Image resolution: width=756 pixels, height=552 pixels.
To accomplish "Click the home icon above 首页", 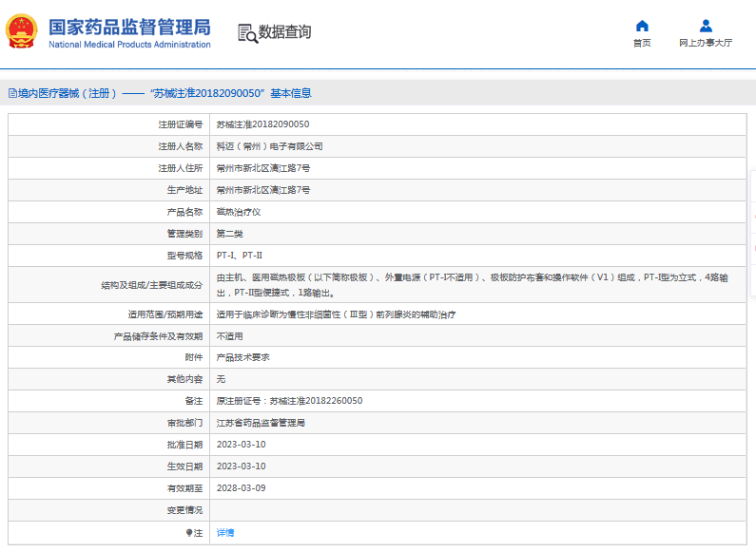I will pyautogui.click(x=642, y=26).
